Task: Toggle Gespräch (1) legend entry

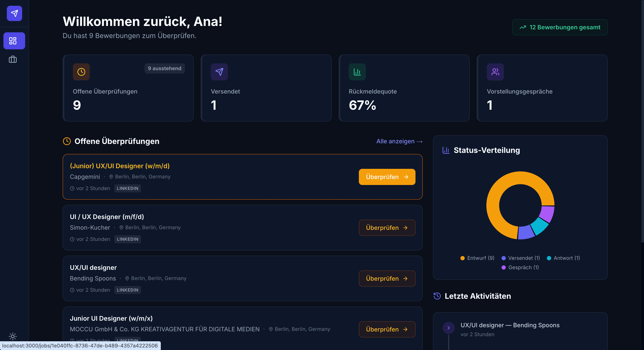Action: pyautogui.click(x=520, y=267)
